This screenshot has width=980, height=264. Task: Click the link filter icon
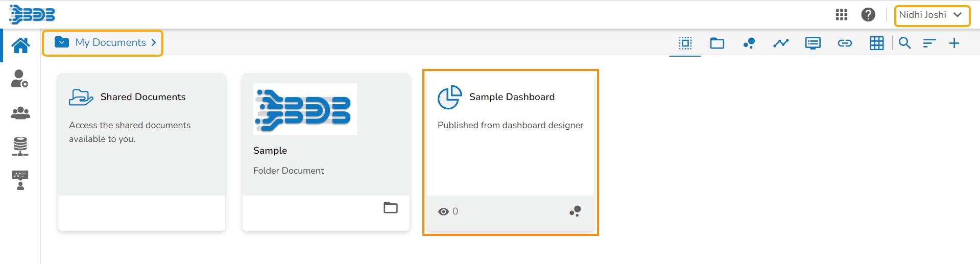845,43
